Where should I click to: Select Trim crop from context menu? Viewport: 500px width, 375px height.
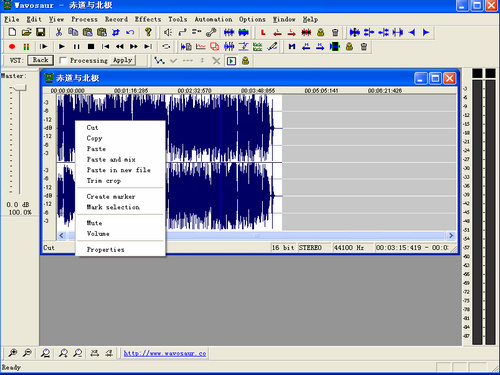(x=104, y=181)
